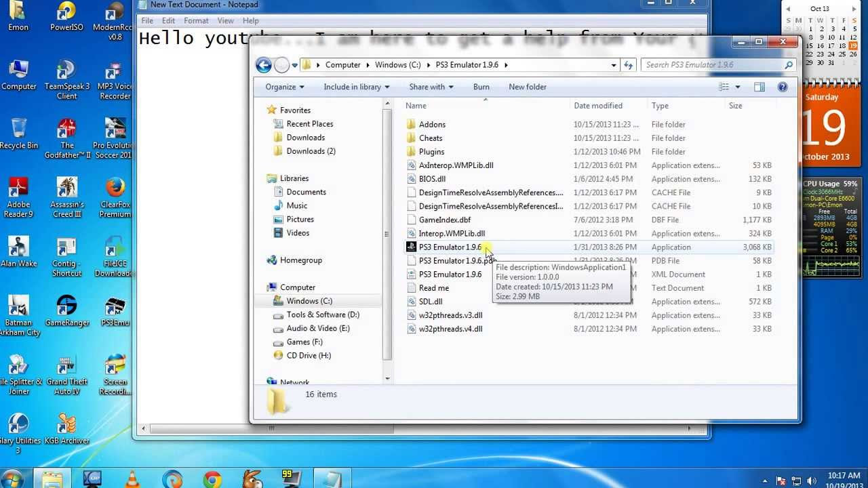Toggle the Explorer preview pane button

759,87
